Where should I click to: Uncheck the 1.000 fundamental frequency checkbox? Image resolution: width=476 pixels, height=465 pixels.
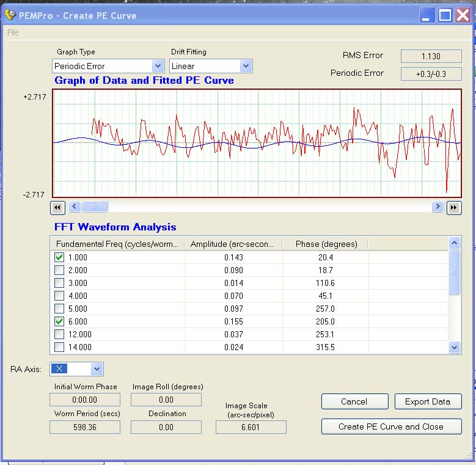point(59,257)
